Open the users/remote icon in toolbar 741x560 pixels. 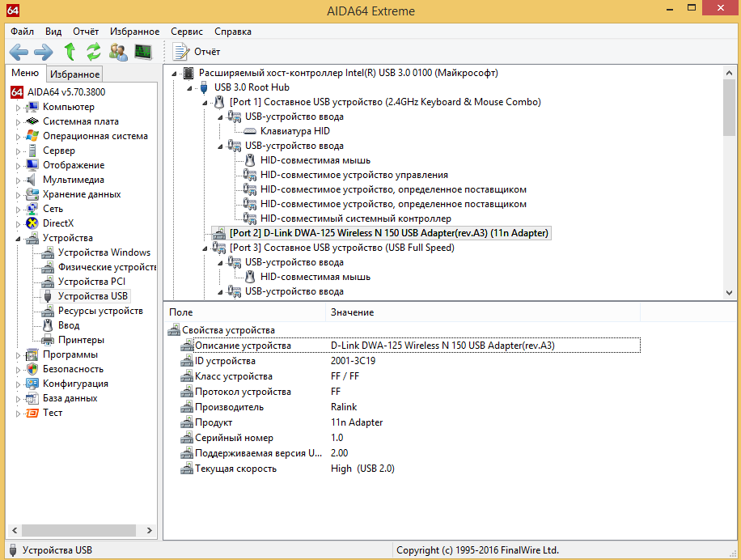click(118, 52)
